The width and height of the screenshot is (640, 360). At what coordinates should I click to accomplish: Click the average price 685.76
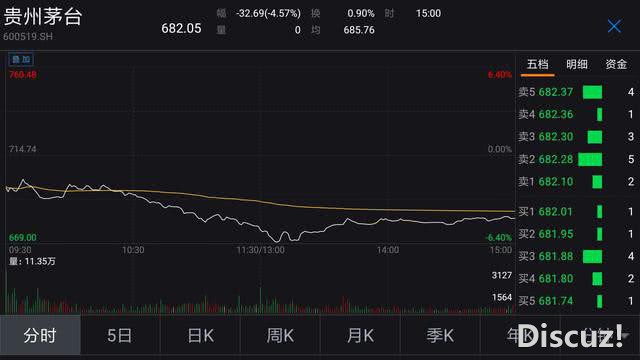(x=359, y=30)
